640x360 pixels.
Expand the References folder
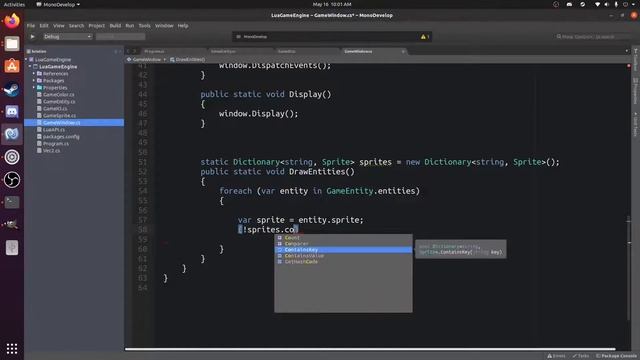coord(34,73)
